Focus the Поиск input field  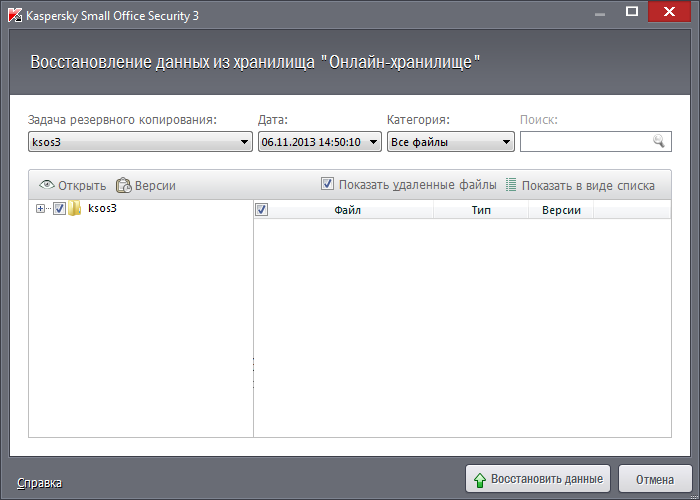[x=596, y=142]
